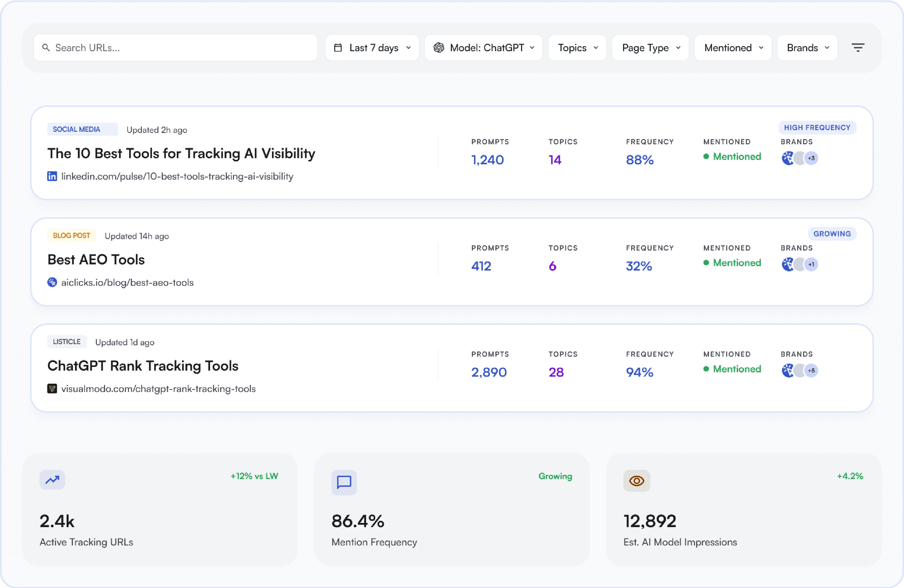This screenshot has width=904, height=588.
Task: Open the Last 7 days date dropdown
Action: [x=372, y=48]
